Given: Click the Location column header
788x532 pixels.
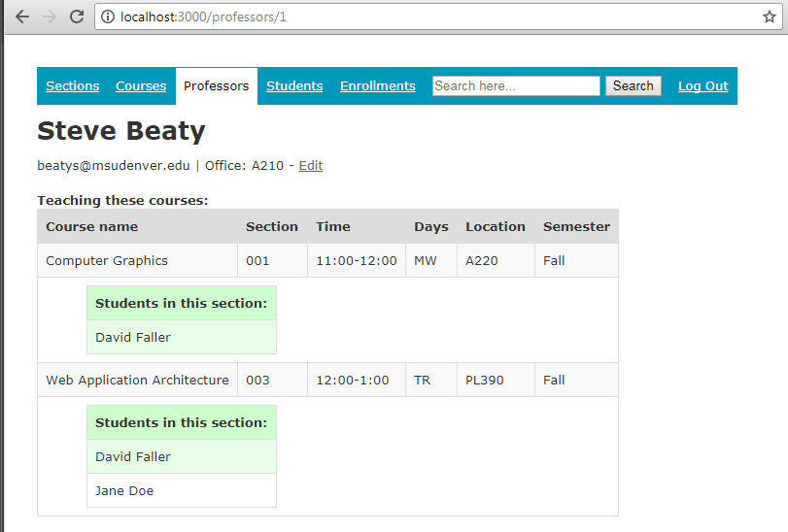Looking at the screenshot, I should coord(496,226).
